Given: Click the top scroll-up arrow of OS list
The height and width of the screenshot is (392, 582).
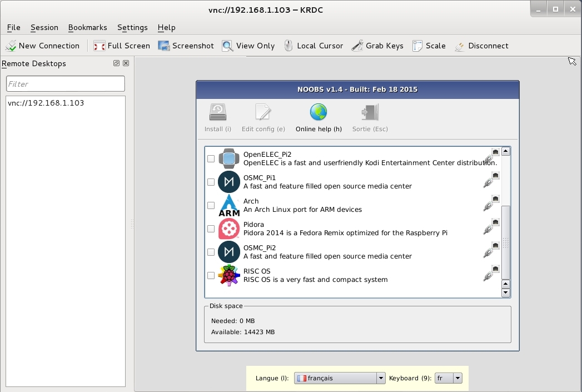Looking at the screenshot, I should tap(505, 151).
